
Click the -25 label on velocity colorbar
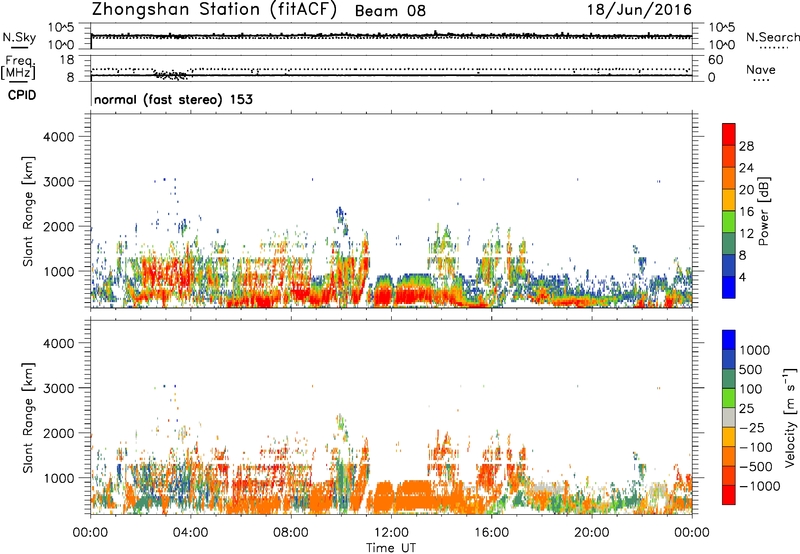coord(752,428)
